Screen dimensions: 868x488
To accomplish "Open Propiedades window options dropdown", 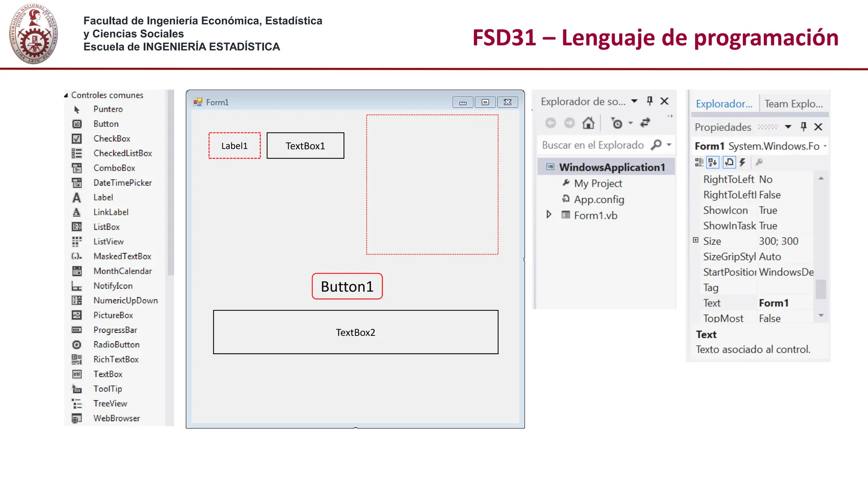I will pyautogui.click(x=788, y=127).
